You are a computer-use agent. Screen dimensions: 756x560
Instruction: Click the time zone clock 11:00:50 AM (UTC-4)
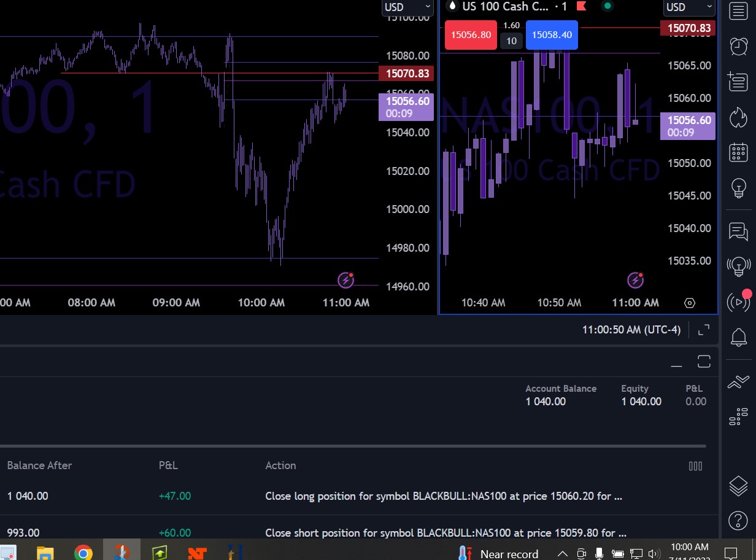click(631, 330)
